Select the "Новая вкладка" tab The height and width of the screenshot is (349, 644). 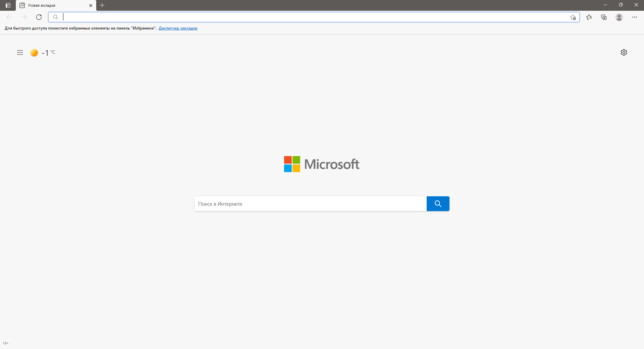pyautogui.click(x=50, y=5)
